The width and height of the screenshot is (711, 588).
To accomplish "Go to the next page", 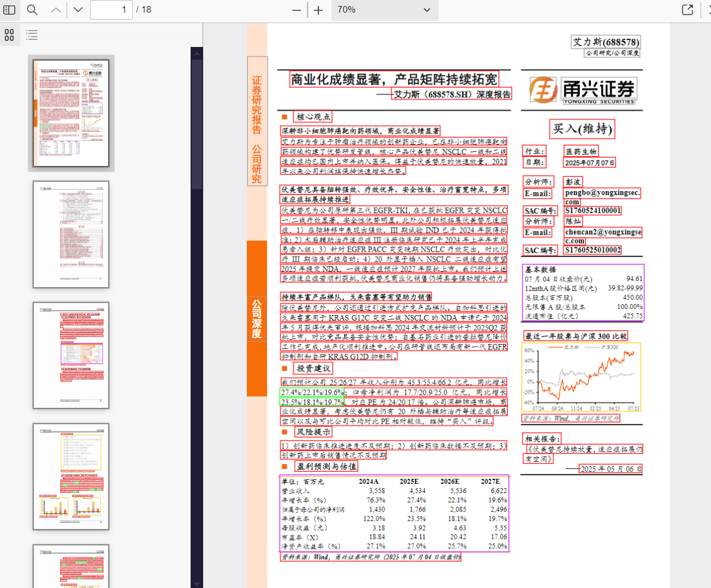I will [78, 10].
